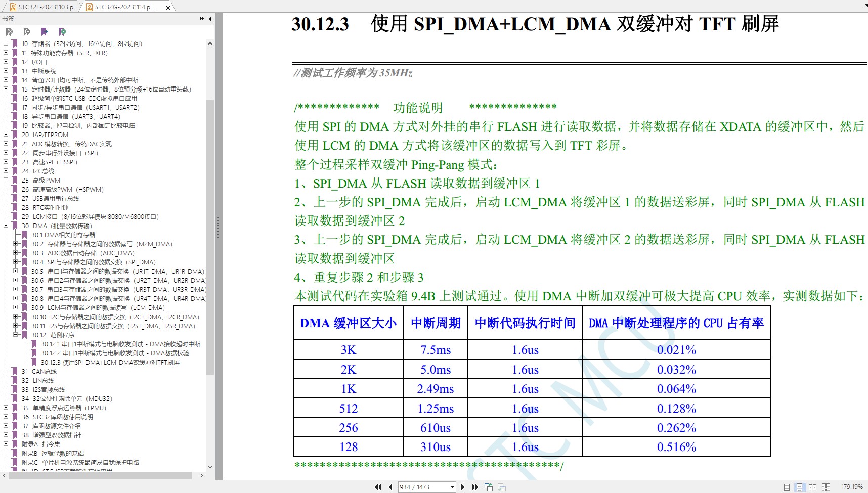Viewport: 868px width, 493px height.
Task: Switch to continuous facing view
Action: (x=826, y=487)
